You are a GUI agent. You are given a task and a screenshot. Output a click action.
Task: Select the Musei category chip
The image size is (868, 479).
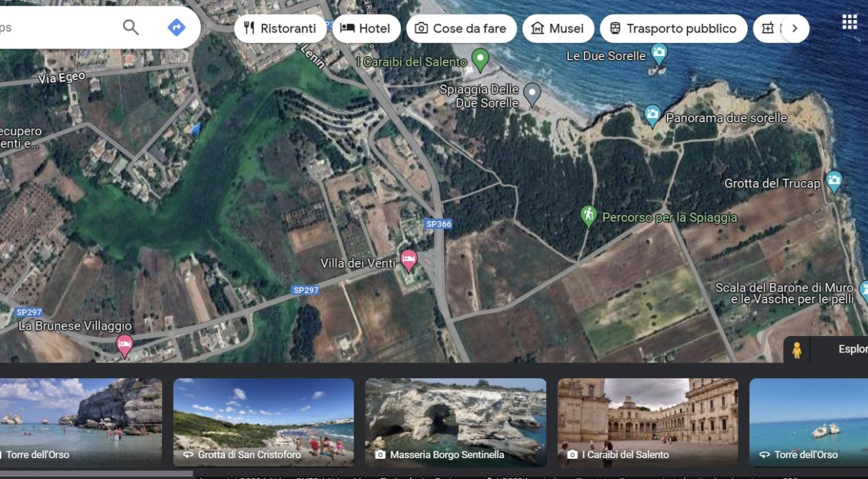558,29
